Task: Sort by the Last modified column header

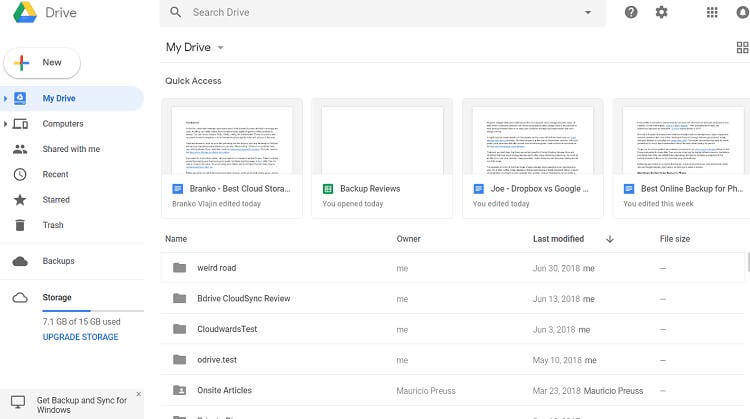Action: tap(558, 239)
